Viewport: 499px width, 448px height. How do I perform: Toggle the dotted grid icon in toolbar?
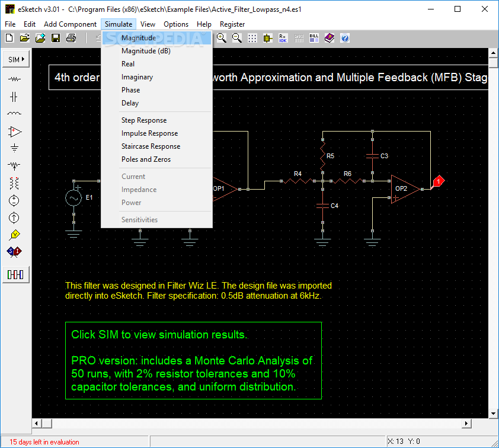click(x=252, y=38)
